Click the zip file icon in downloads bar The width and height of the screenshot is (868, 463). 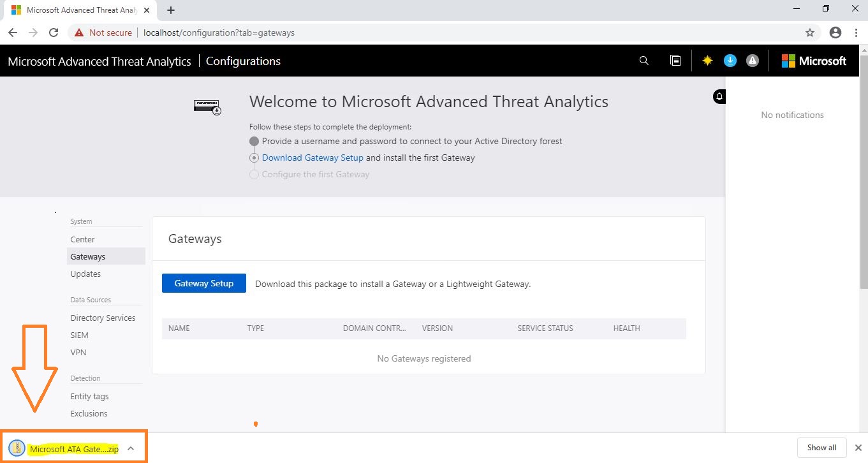tap(17, 448)
